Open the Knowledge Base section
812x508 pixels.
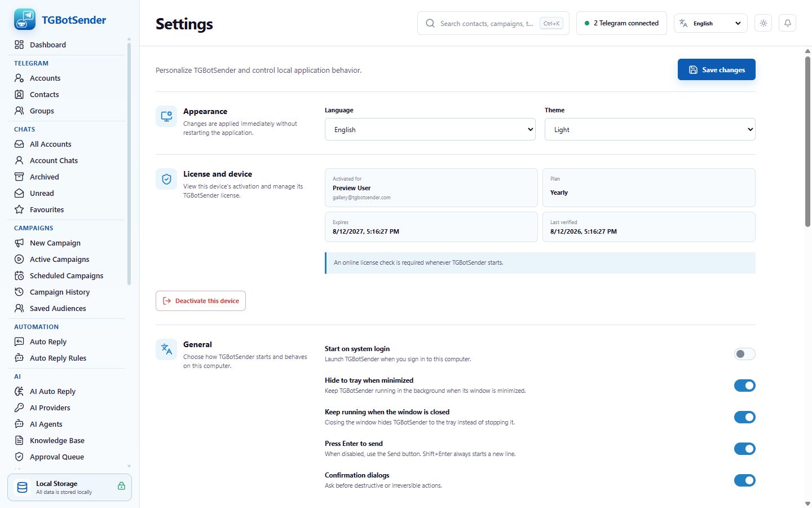click(68, 440)
